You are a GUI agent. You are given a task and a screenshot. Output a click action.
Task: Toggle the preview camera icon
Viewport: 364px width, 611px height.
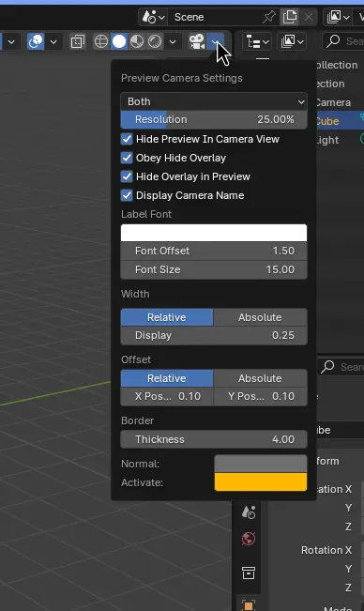point(197,41)
